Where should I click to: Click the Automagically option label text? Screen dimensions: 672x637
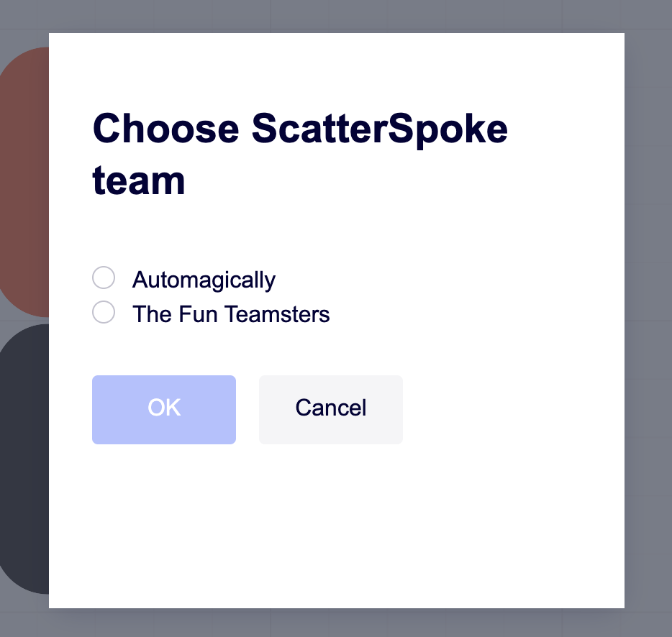click(x=204, y=280)
